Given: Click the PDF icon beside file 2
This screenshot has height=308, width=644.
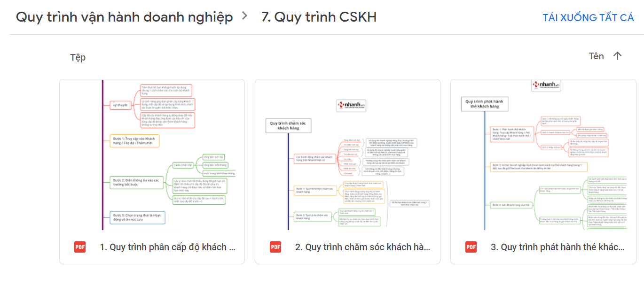Looking at the screenshot, I should coord(275,247).
